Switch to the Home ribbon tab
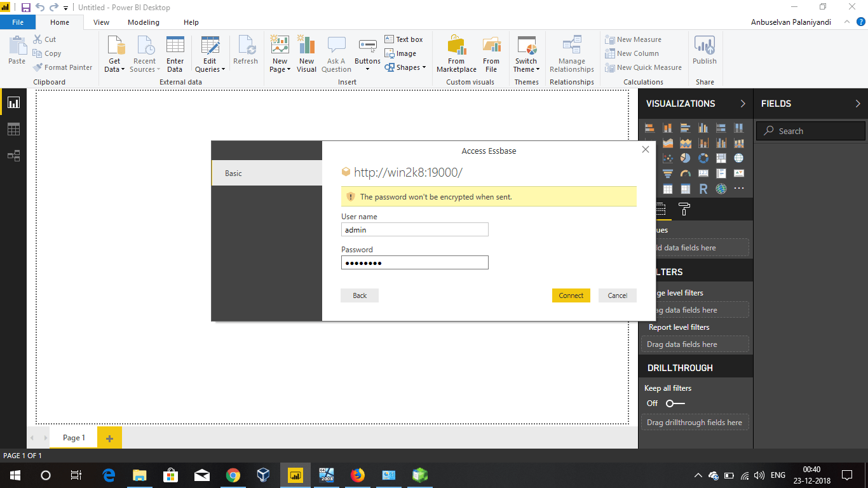 tap(60, 22)
